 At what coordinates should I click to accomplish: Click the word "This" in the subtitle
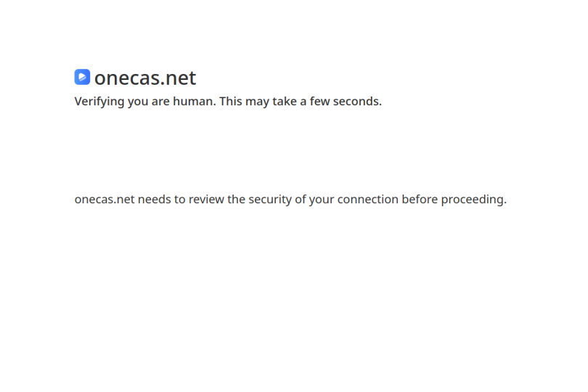point(231,102)
